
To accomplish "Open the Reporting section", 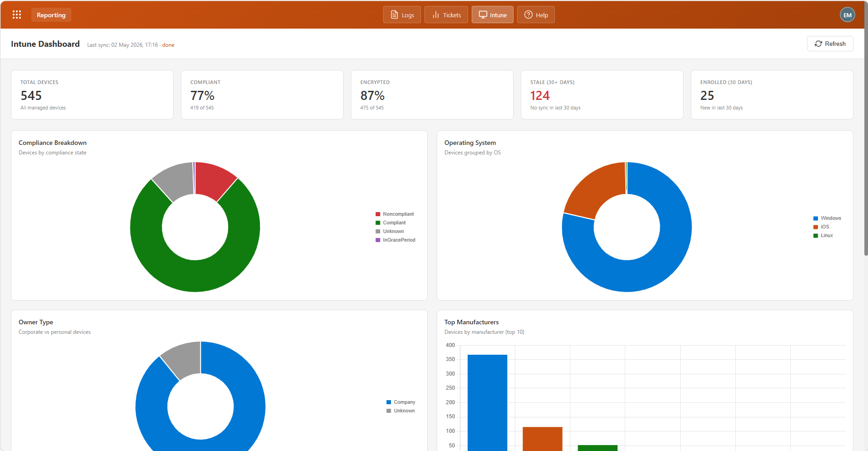I will coord(51,15).
